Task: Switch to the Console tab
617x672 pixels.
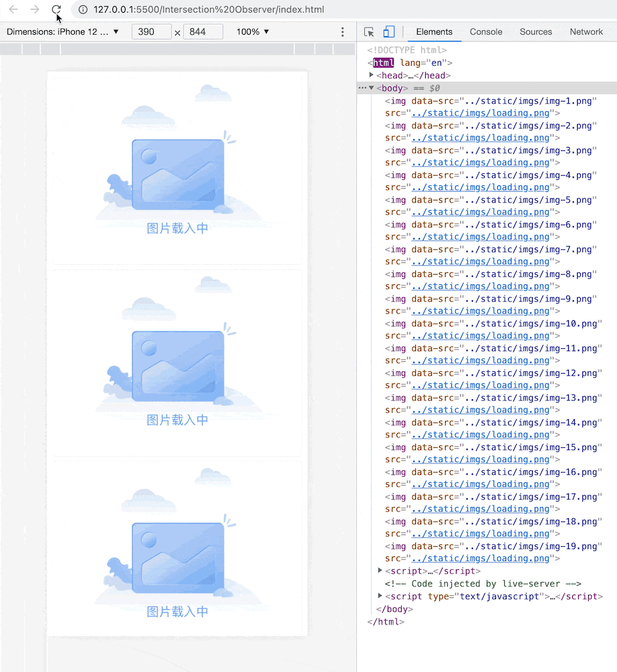Action: coord(485,31)
